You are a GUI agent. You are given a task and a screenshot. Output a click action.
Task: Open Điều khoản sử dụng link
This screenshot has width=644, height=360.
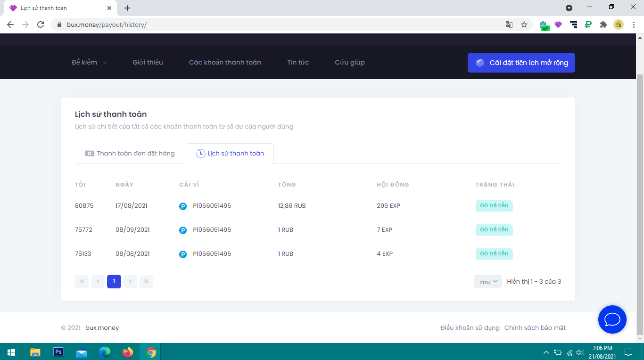point(470,328)
